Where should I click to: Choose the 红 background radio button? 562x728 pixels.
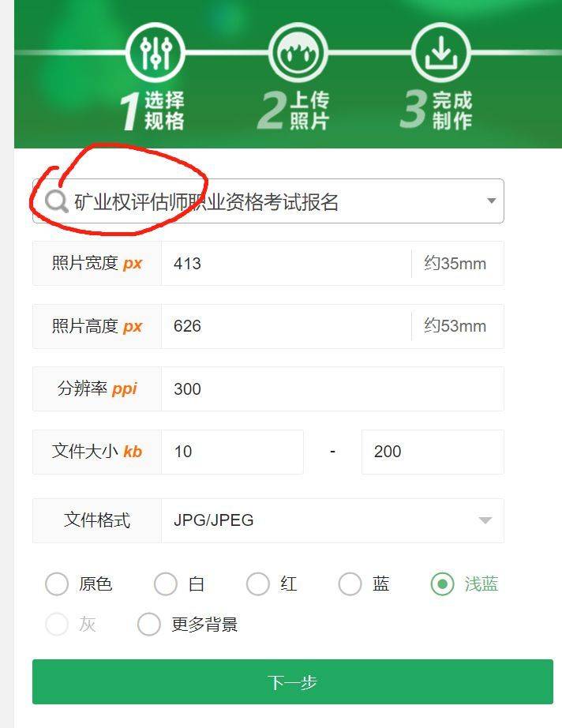pyautogui.click(x=258, y=584)
